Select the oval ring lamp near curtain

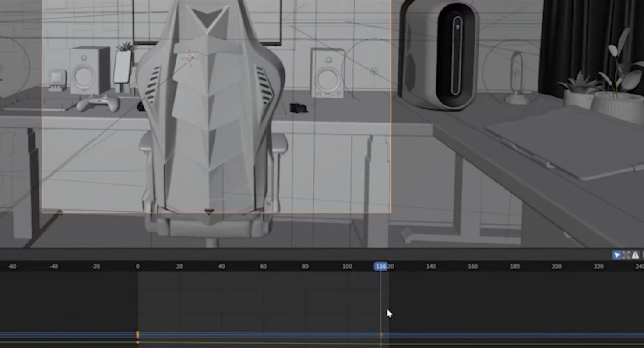click(x=517, y=79)
